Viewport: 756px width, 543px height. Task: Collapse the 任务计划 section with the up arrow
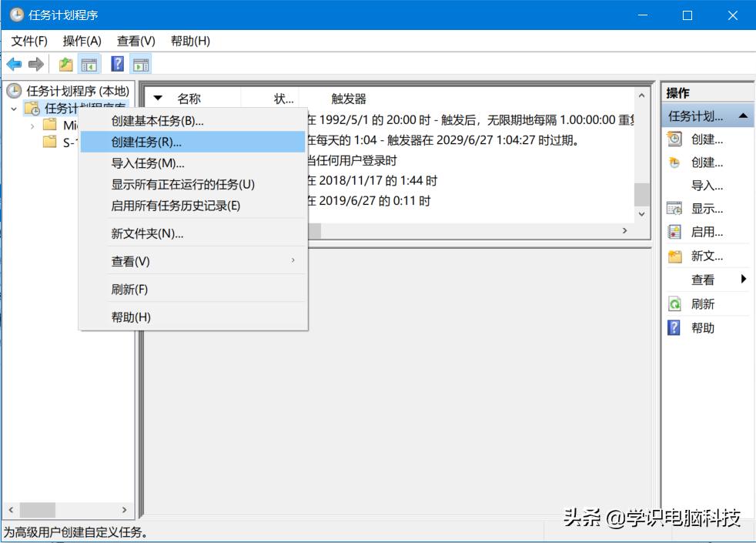pos(742,116)
